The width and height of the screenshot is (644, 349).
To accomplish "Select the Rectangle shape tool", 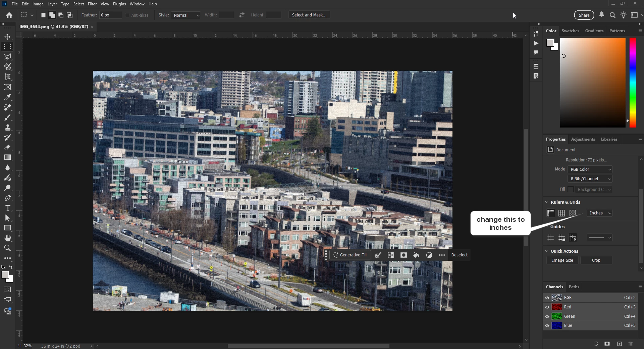I will click(7, 228).
